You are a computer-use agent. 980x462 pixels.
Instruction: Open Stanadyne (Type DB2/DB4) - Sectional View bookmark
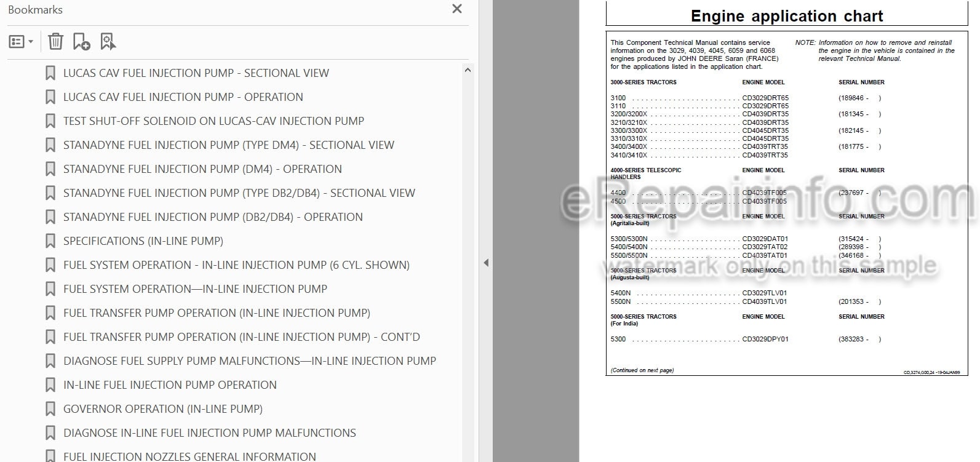pos(239,193)
